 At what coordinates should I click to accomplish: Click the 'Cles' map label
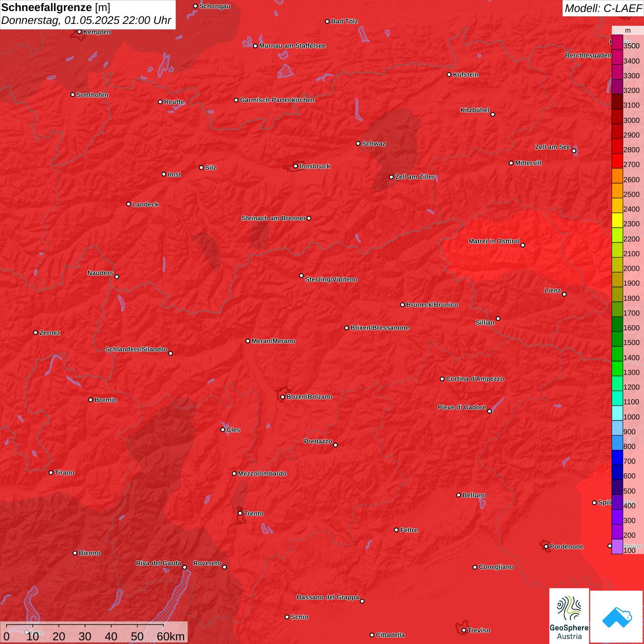pyautogui.click(x=233, y=430)
